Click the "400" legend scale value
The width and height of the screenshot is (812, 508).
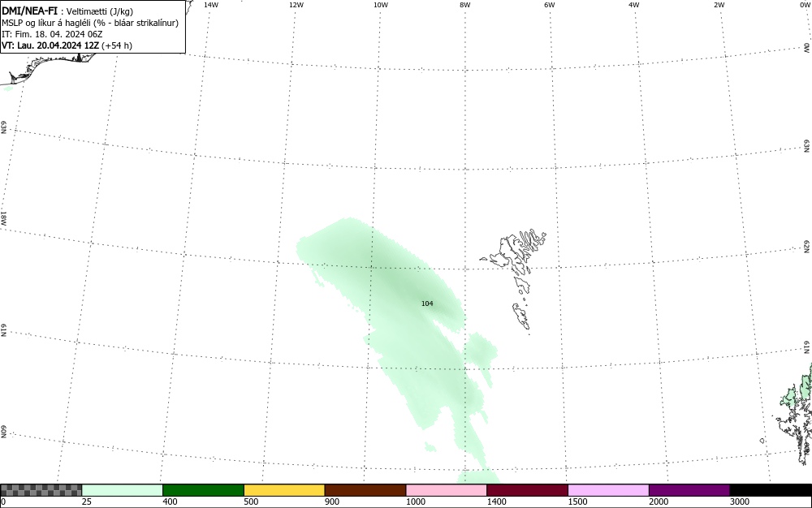[170, 502]
